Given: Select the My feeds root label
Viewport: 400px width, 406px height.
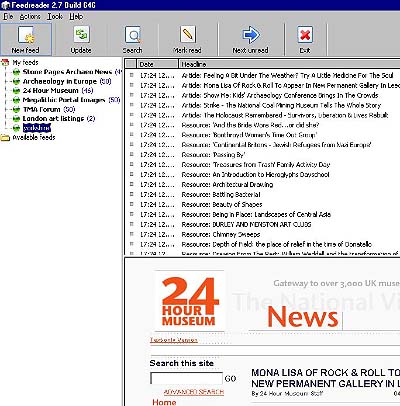Looking at the screenshot, I should (25, 62).
